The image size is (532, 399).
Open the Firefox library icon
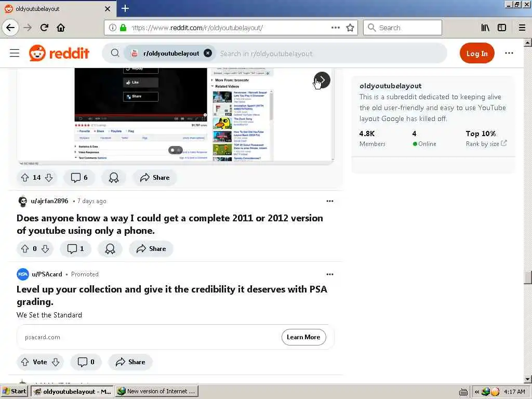click(x=485, y=28)
